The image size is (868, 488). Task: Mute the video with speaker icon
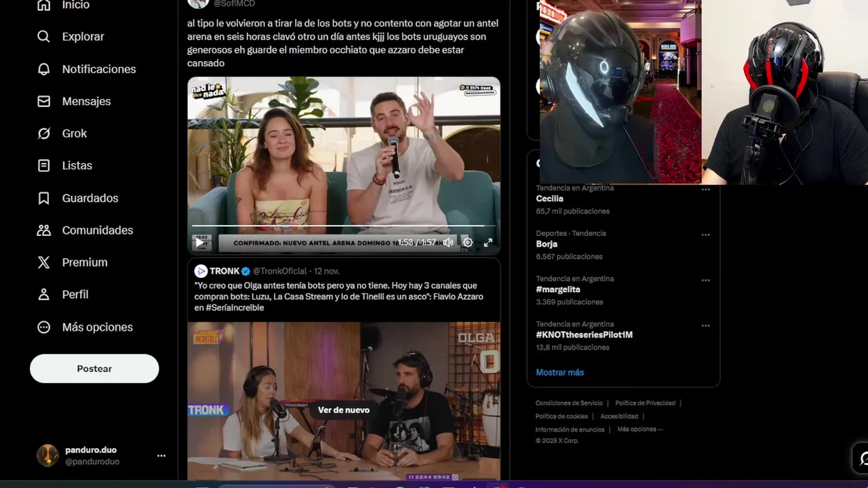pos(448,242)
